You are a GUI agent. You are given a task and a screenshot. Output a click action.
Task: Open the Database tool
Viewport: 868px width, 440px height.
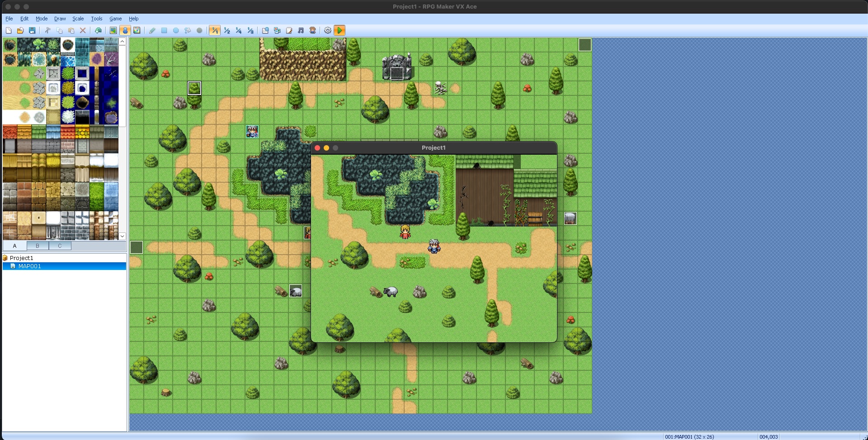[x=265, y=30]
